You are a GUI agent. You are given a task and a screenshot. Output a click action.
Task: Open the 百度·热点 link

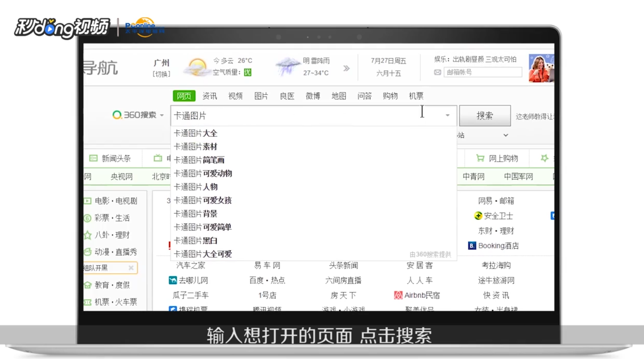tap(266, 281)
